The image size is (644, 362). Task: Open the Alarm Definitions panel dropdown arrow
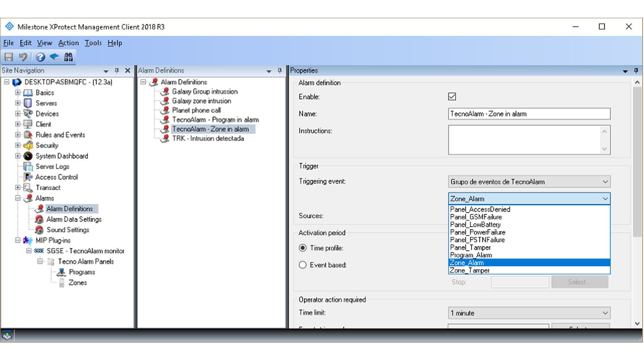pyautogui.click(x=269, y=71)
